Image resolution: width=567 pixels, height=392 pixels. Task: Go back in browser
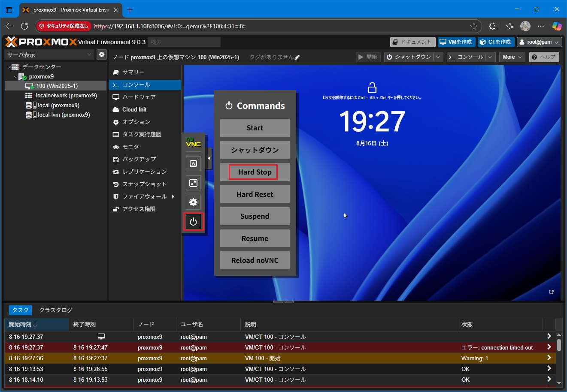tap(9, 26)
